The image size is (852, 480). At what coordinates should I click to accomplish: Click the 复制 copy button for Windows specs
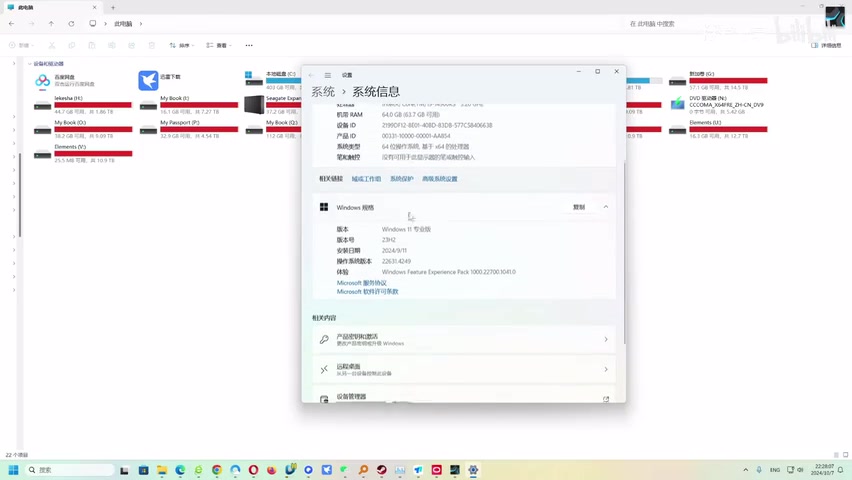[579, 207]
